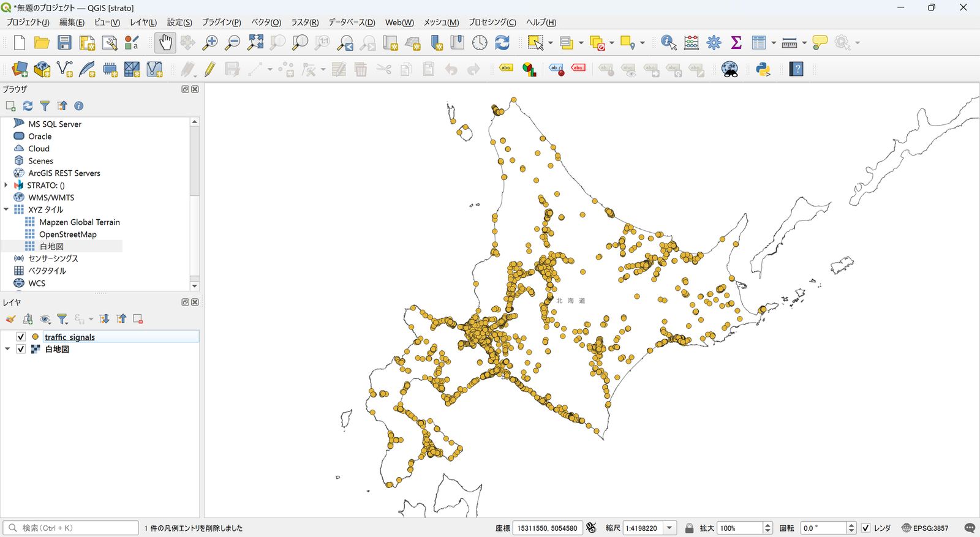Collapse the XYZ タイル tree node
980x537 pixels.
click(x=6, y=209)
